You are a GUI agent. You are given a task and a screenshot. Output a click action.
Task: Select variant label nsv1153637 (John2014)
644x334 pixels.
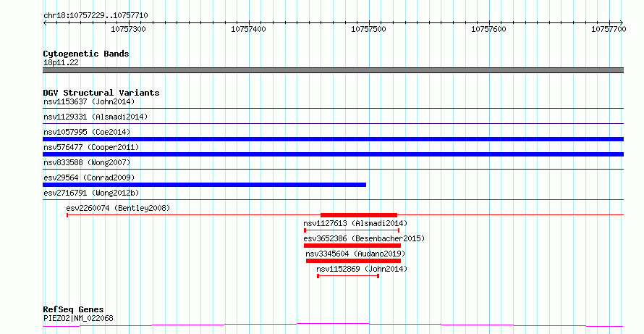pos(89,101)
